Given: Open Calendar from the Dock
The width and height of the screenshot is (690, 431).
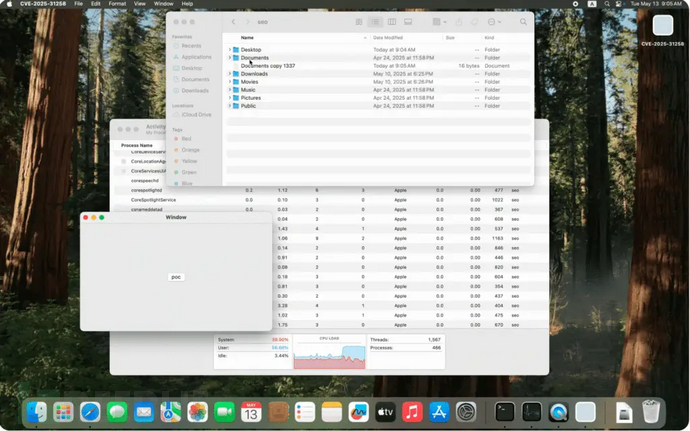Looking at the screenshot, I should click(251, 413).
